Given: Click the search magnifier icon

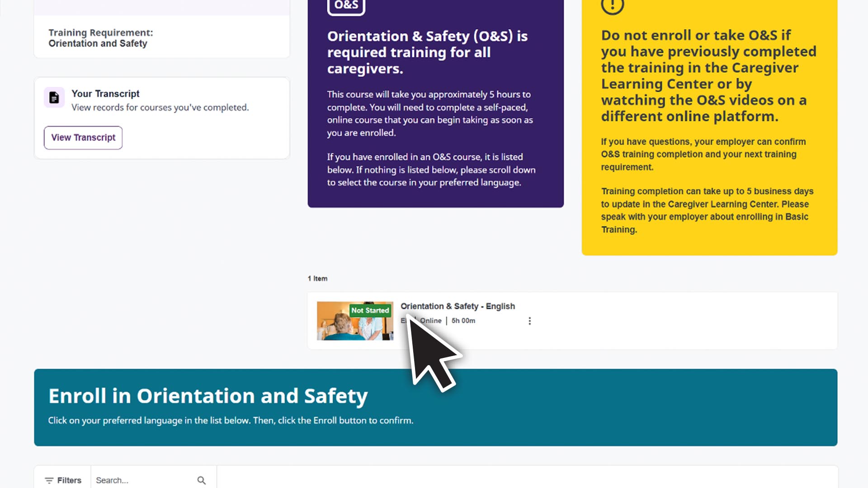Looking at the screenshot, I should tap(202, 480).
